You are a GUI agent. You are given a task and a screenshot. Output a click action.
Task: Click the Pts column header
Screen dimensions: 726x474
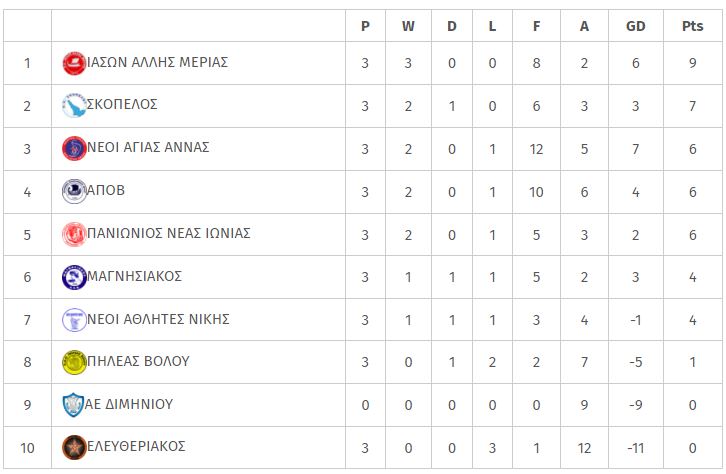pos(692,26)
